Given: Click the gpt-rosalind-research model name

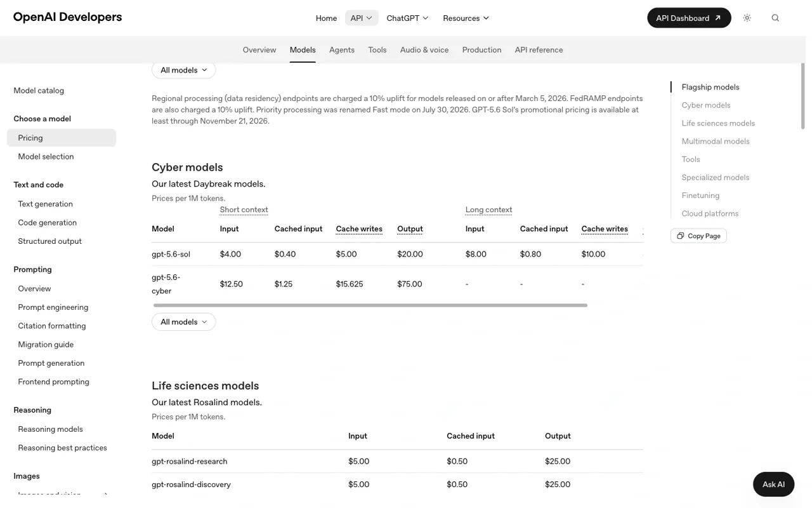Looking at the screenshot, I should tap(190, 462).
